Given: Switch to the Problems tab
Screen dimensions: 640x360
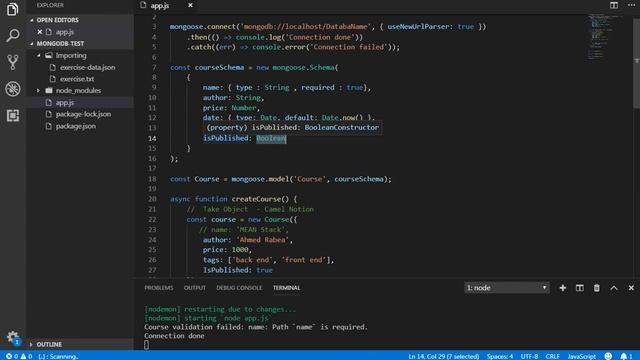Looking at the screenshot, I should click(159, 288).
